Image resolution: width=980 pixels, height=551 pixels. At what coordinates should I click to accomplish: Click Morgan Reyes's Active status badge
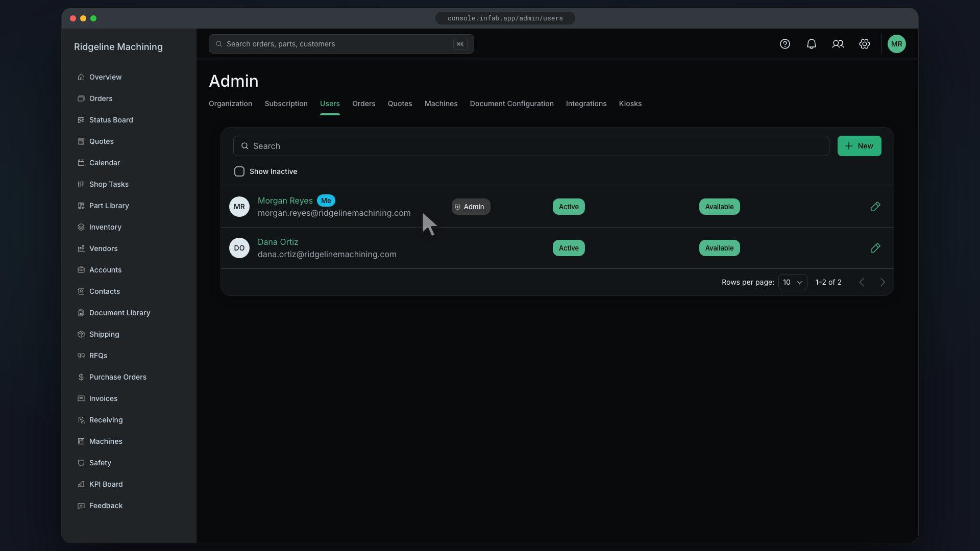tap(569, 207)
